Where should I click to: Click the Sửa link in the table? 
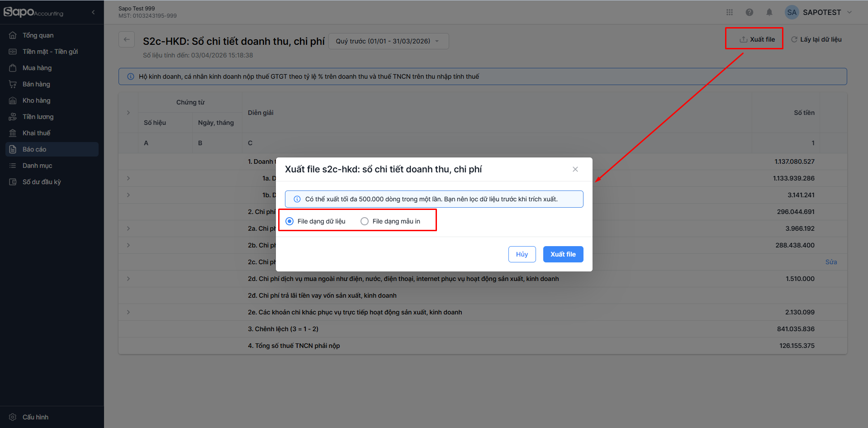pyautogui.click(x=831, y=262)
